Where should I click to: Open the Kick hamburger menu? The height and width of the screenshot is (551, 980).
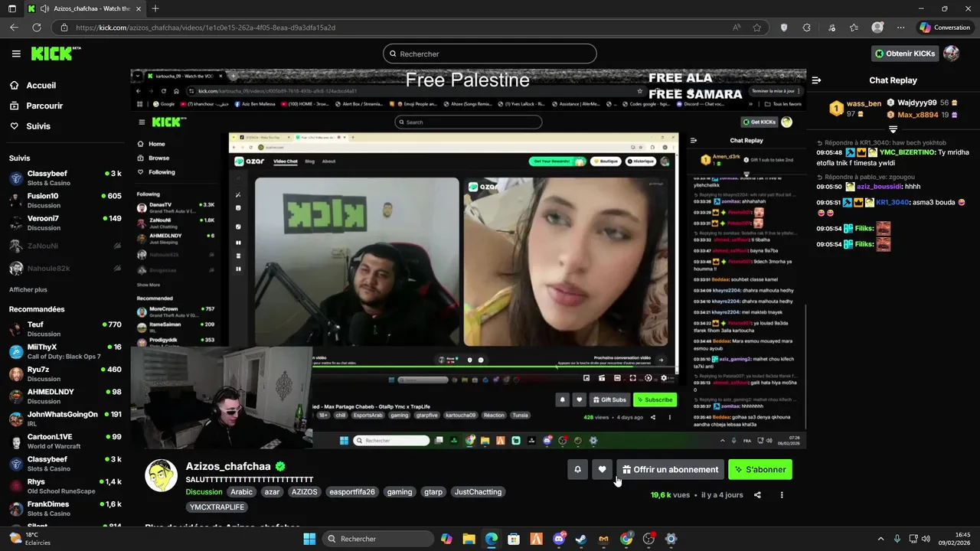click(16, 54)
